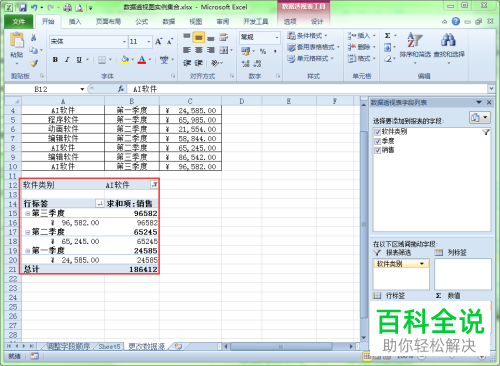
Task: Switch to the 数据 ribbon tab
Action: (x=169, y=22)
